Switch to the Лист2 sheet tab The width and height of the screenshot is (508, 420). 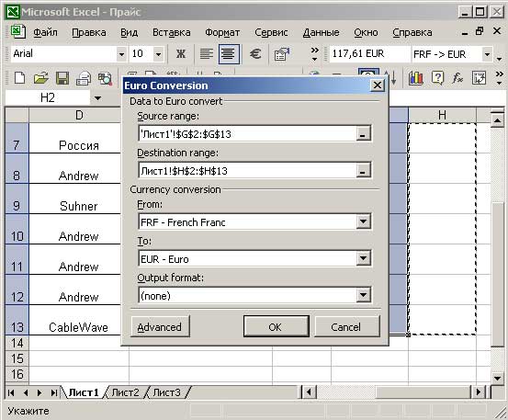pos(125,392)
